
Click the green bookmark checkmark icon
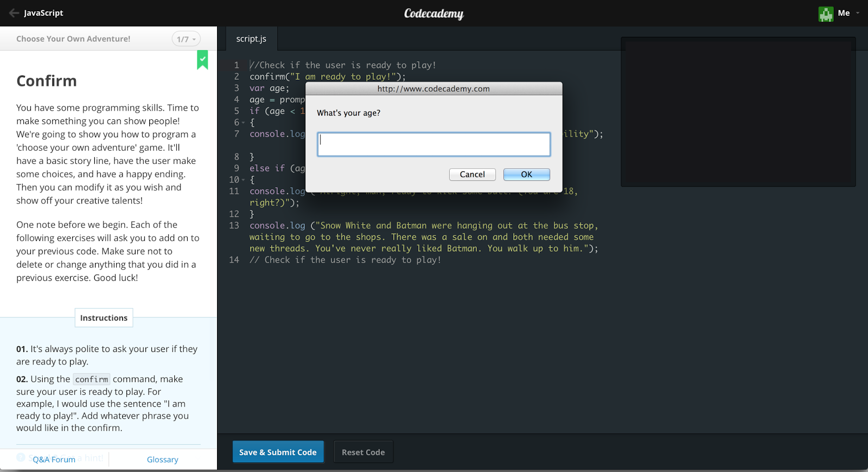202,60
